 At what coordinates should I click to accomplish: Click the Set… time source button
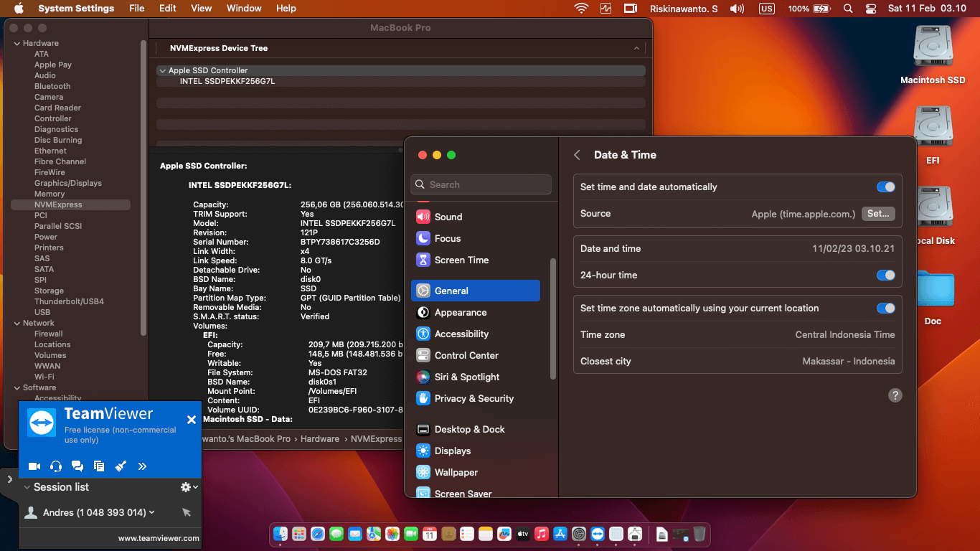[878, 214]
